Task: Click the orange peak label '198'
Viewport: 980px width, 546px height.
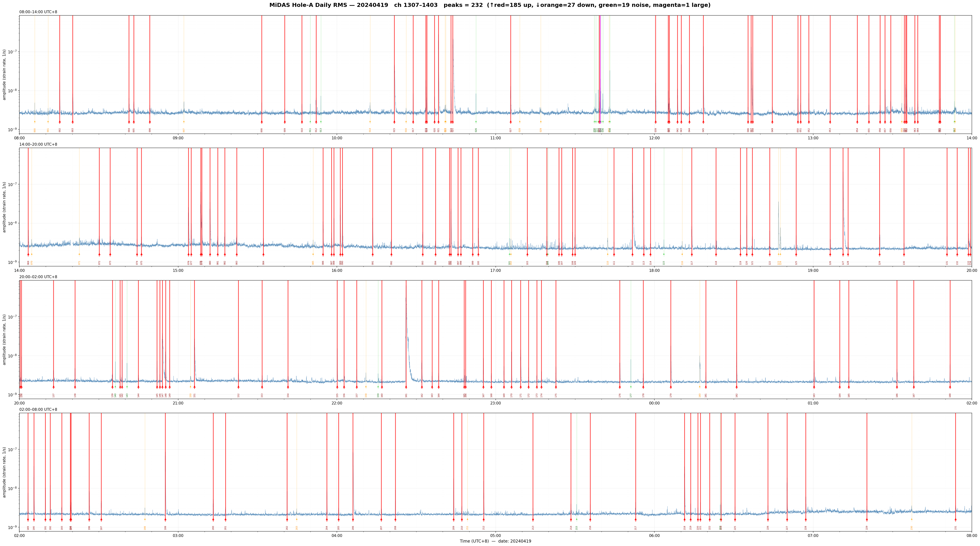Action: [145, 528]
